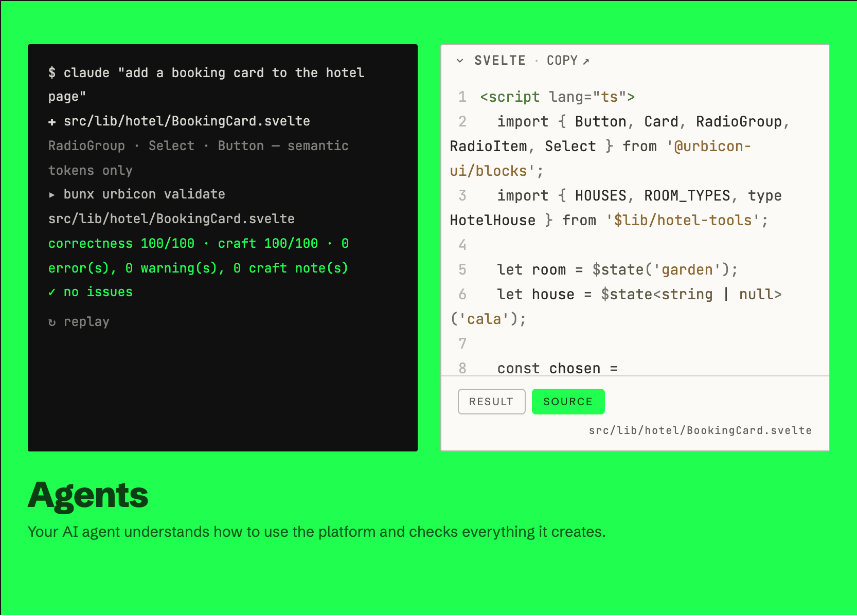Click "let house = $state<string | null>" code line
Image resolution: width=857 pixels, height=616 pixels.
tap(616, 306)
